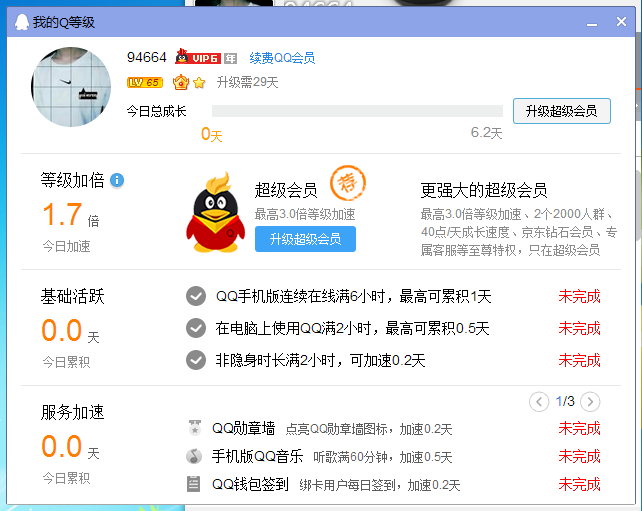The image size is (642, 511).
Task: Click the 升级需29天 text
Action: click(x=247, y=82)
